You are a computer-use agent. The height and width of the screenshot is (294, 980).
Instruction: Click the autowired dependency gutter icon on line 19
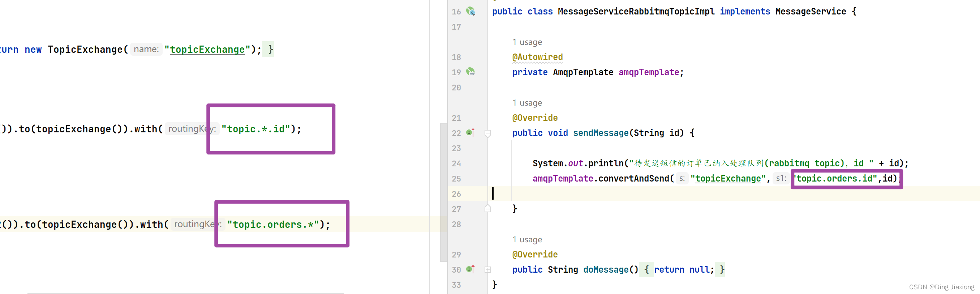470,72
